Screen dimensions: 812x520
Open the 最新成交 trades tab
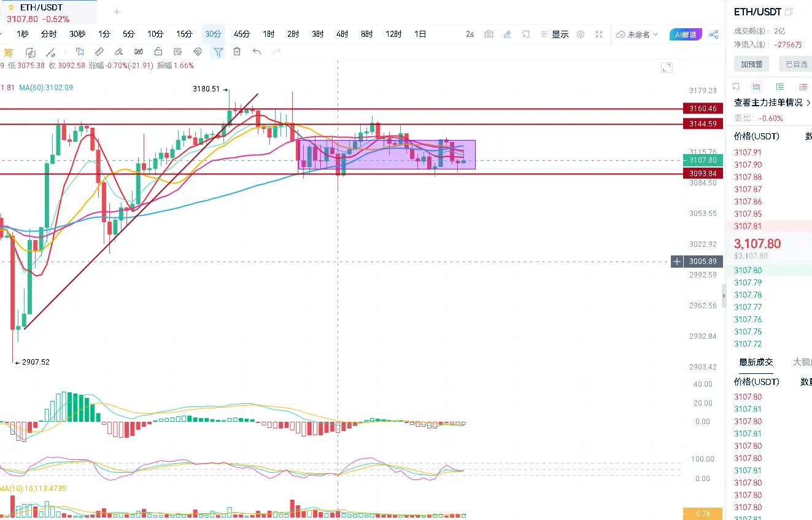756,362
